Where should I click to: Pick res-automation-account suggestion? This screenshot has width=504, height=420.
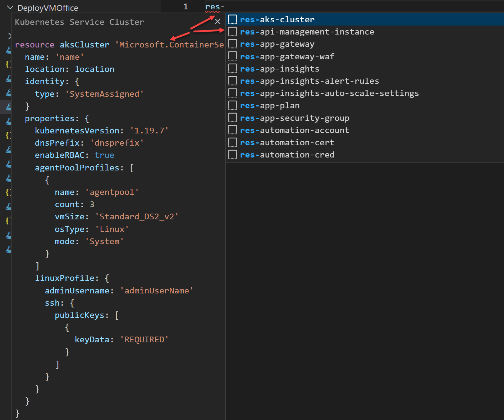click(365, 130)
